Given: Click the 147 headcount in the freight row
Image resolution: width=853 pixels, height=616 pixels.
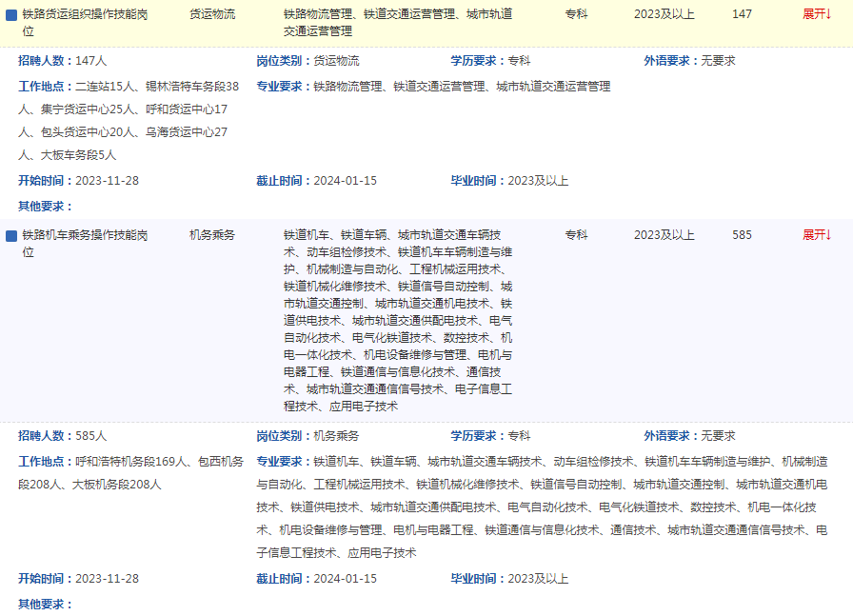Looking at the screenshot, I should point(742,14).
